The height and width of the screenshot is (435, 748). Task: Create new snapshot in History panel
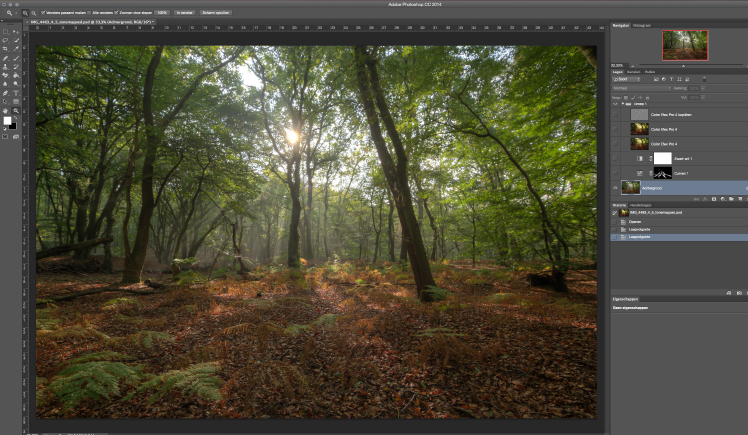tap(739, 293)
